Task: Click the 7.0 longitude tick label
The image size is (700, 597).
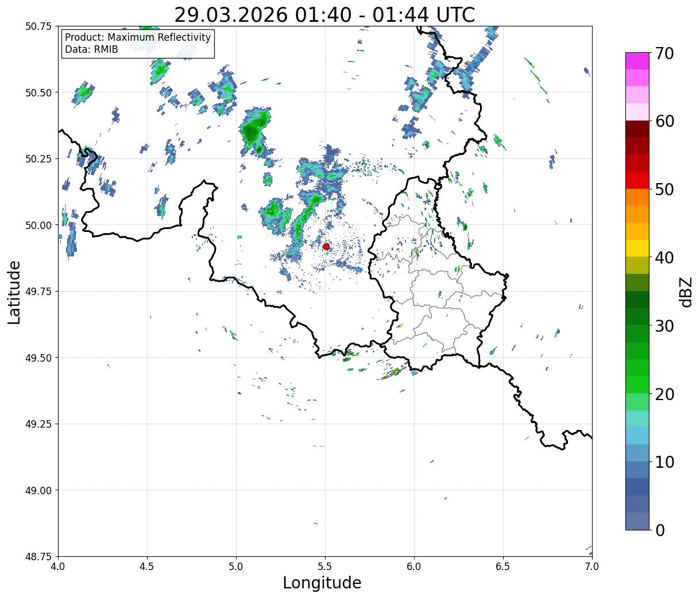Action: [592, 567]
